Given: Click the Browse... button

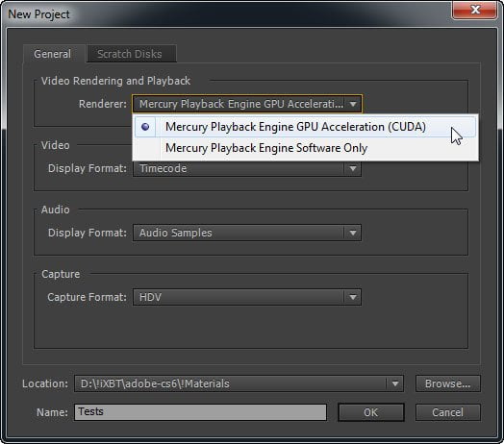Looking at the screenshot, I should 448,383.
